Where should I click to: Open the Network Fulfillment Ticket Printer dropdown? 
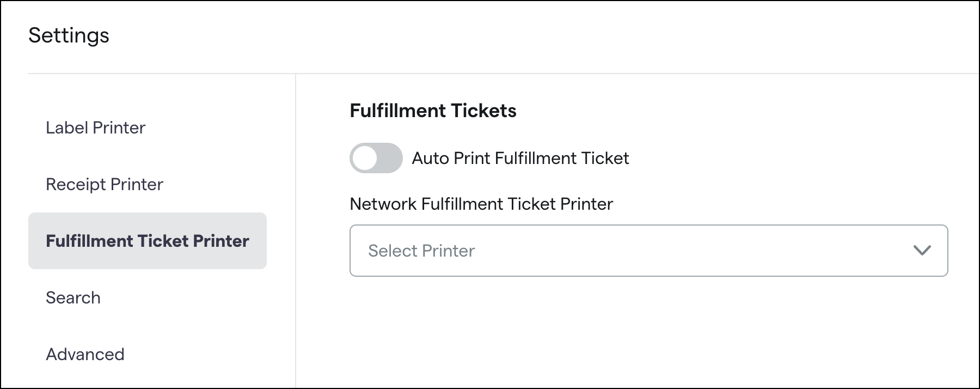pos(648,251)
